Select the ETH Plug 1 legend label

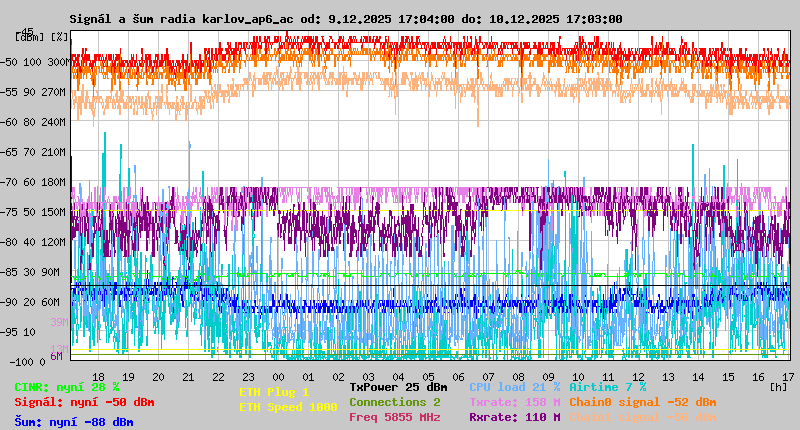[x=274, y=392]
